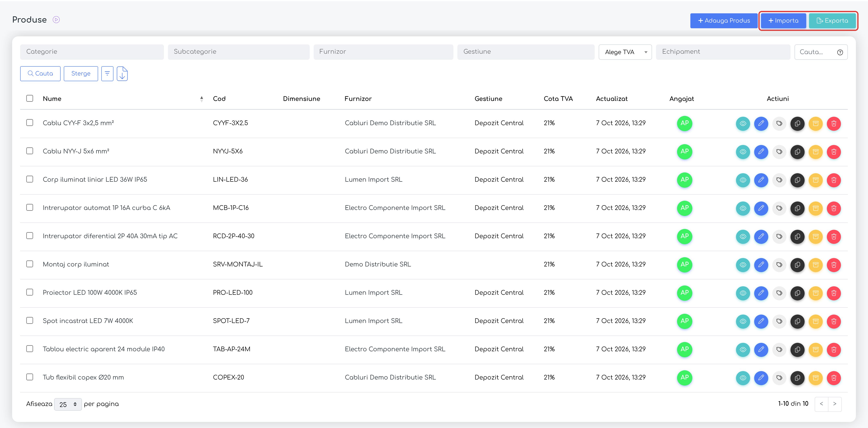Click the Exporta button
The width and height of the screenshot is (868, 428).
pos(832,21)
